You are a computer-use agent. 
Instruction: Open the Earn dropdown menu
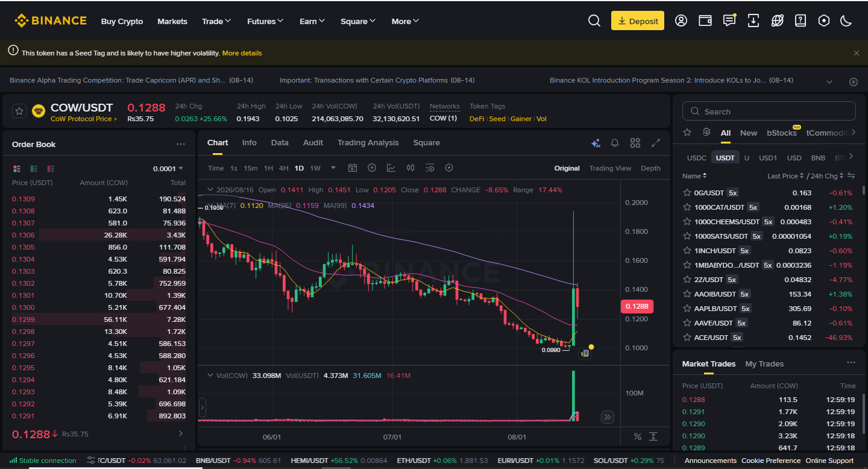point(312,21)
